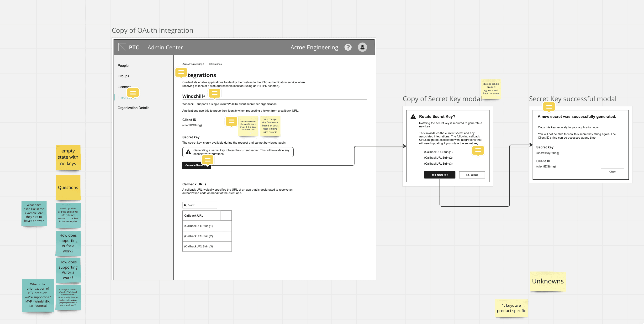
Task: Click the PTC logo placeholder image
Action: coord(122,47)
